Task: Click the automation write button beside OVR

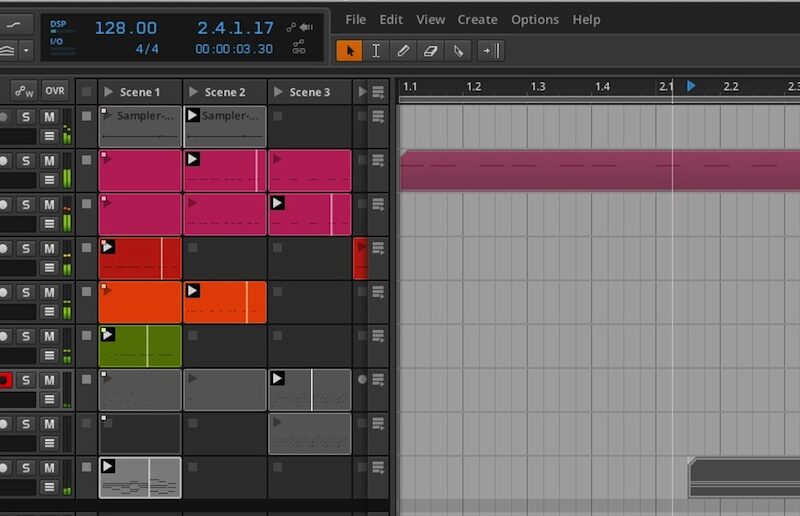Action: point(23,91)
